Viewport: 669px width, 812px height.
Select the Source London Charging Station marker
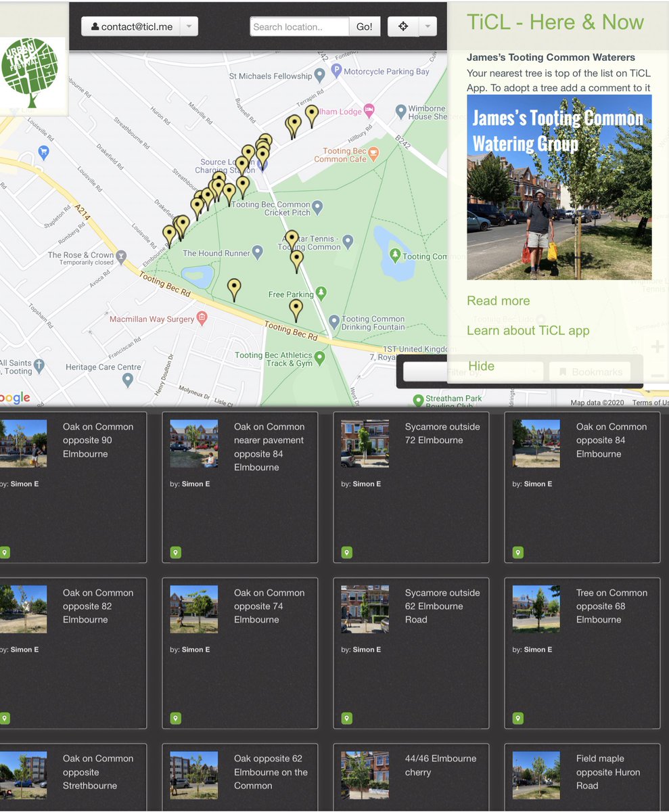[x=262, y=164]
